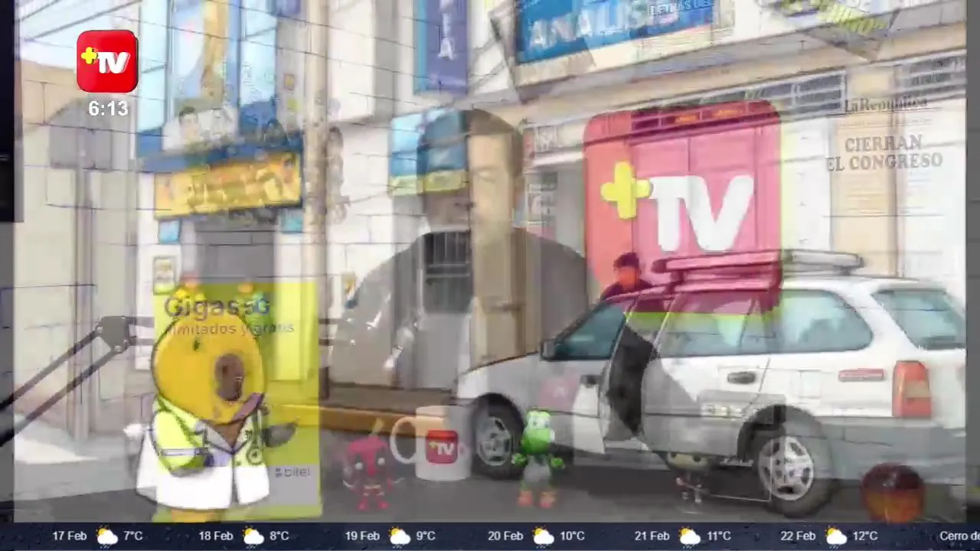Click the 6:13 clock under the logo
Image resolution: width=980 pixels, height=551 pixels.
pos(108,109)
